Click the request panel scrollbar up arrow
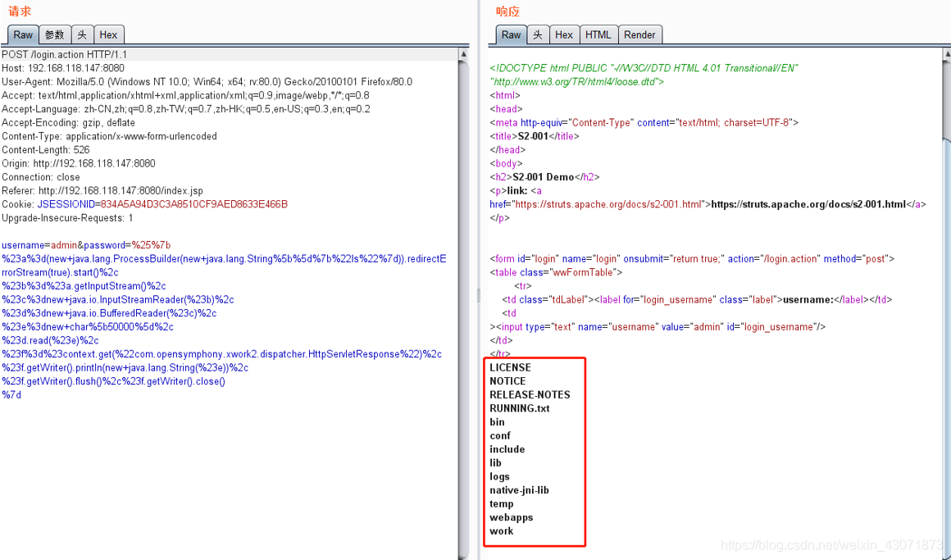The height and width of the screenshot is (560, 951). 464,54
